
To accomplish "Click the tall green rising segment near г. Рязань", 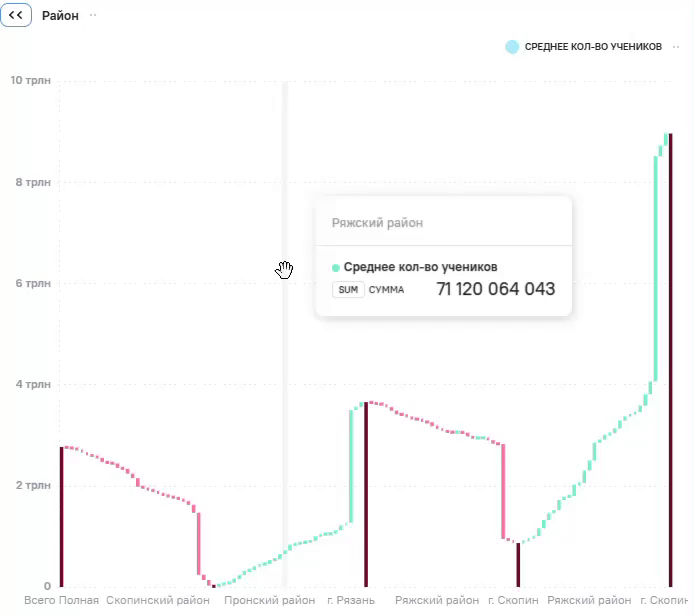I will (351, 466).
